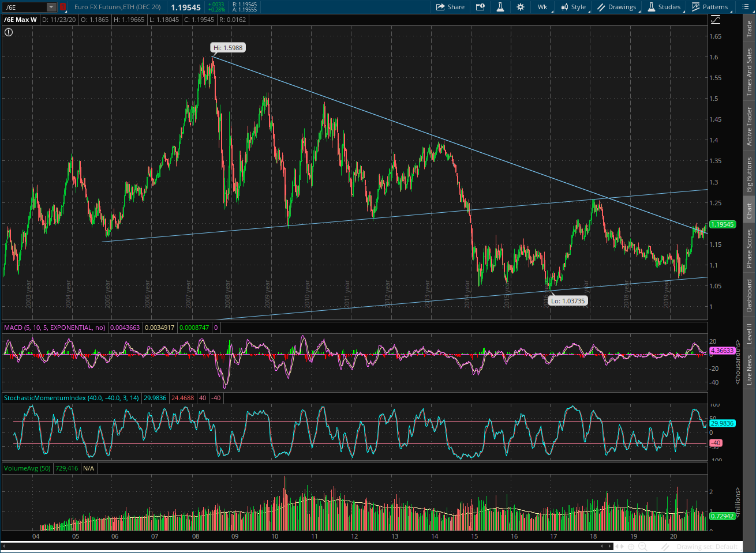
Task: Click the crosshair pan icon at bottom
Action: click(631, 547)
